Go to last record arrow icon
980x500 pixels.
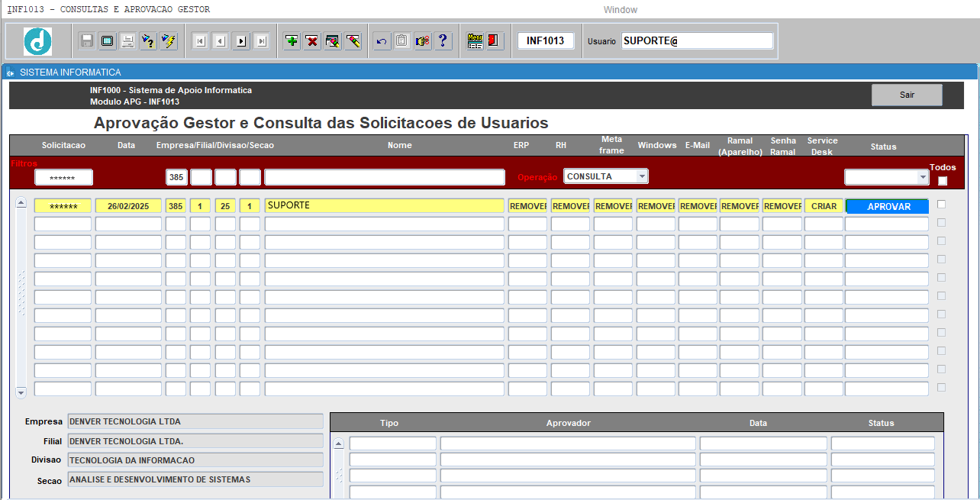point(261,41)
